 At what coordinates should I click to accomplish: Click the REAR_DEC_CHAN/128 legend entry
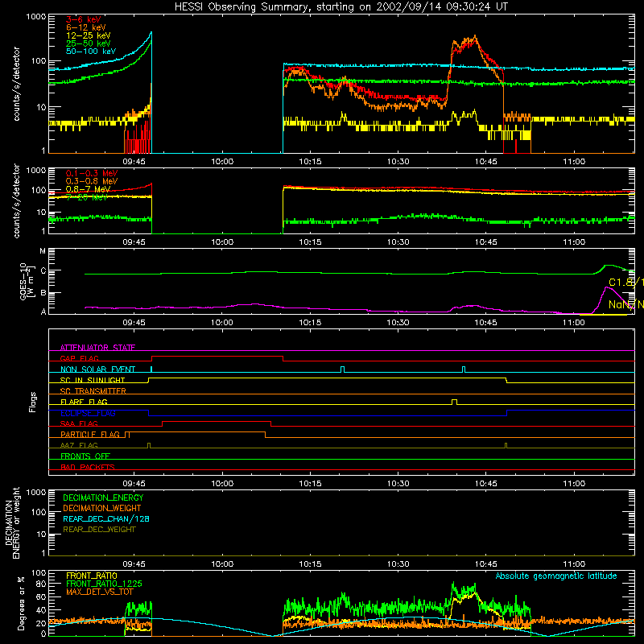pyautogui.click(x=106, y=518)
